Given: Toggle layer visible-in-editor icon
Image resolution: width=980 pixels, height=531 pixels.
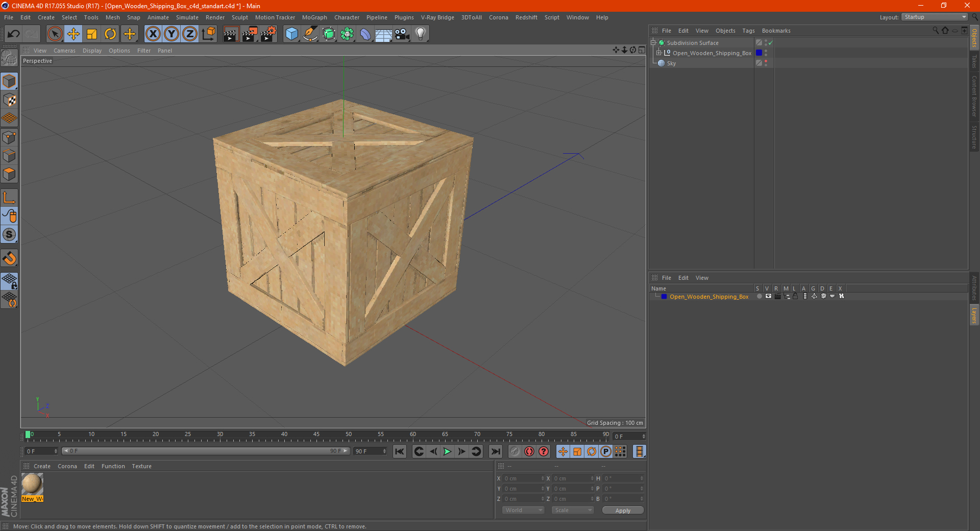Looking at the screenshot, I should 768,296.
